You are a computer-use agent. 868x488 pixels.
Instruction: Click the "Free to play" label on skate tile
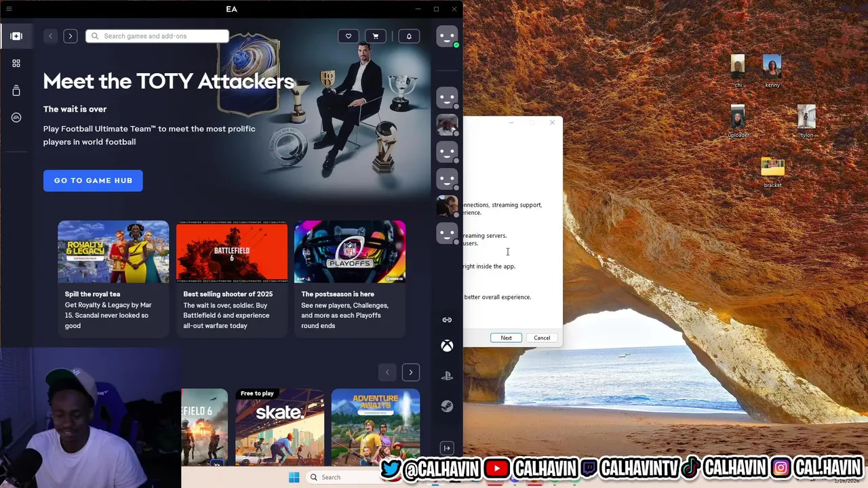tap(257, 393)
